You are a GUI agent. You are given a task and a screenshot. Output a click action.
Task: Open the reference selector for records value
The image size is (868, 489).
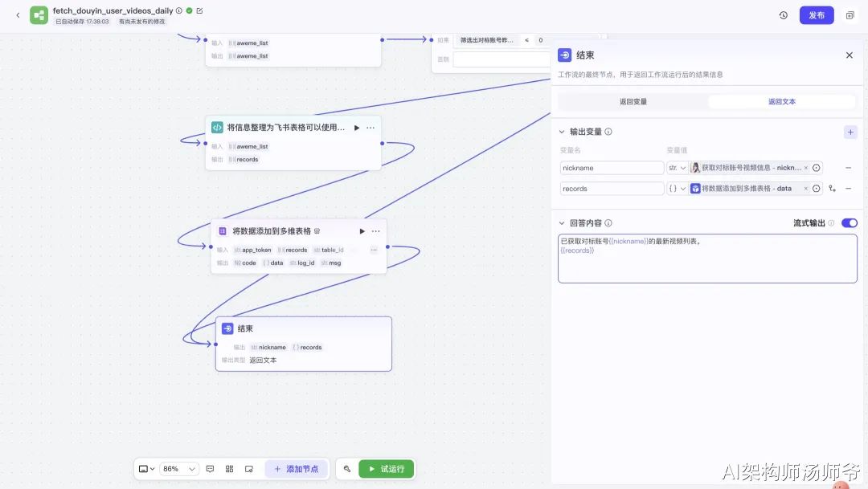(817, 189)
